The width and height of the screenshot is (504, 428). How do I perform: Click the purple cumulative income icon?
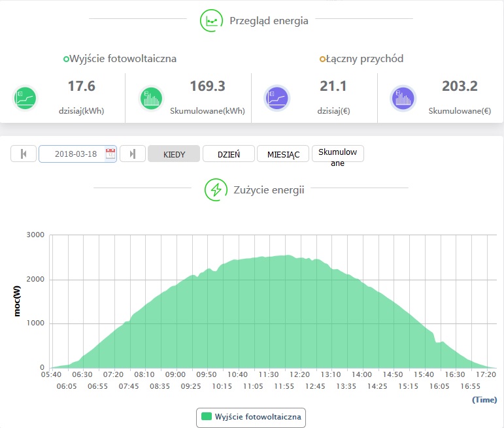coord(403,99)
